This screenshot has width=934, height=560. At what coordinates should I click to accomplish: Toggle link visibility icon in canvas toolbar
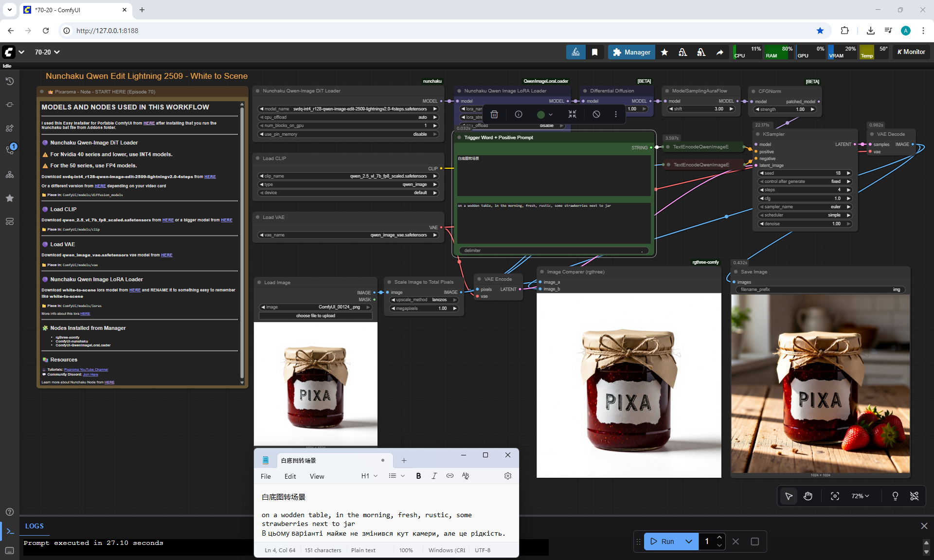point(914,496)
